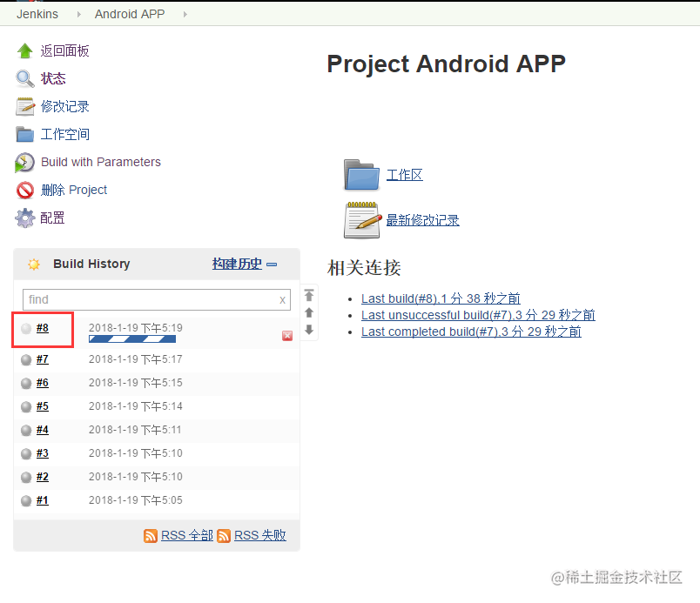Open the RSS 全部 link
The image size is (700, 603).
coord(186,535)
